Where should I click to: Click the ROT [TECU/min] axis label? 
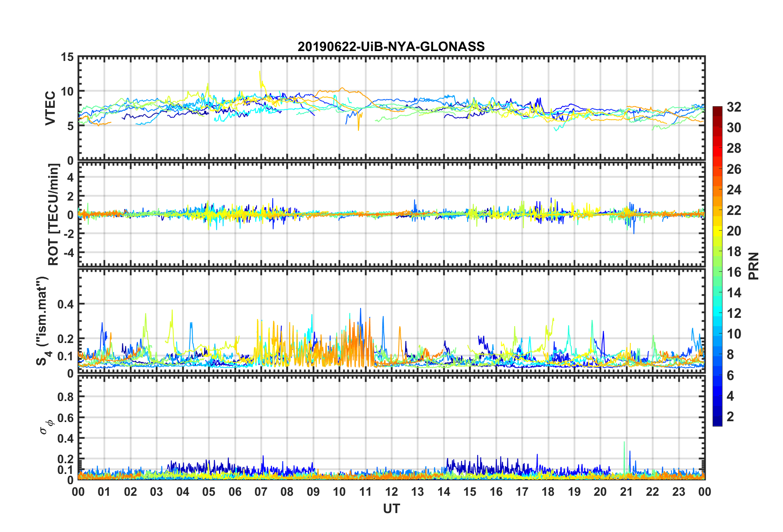coord(54,215)
